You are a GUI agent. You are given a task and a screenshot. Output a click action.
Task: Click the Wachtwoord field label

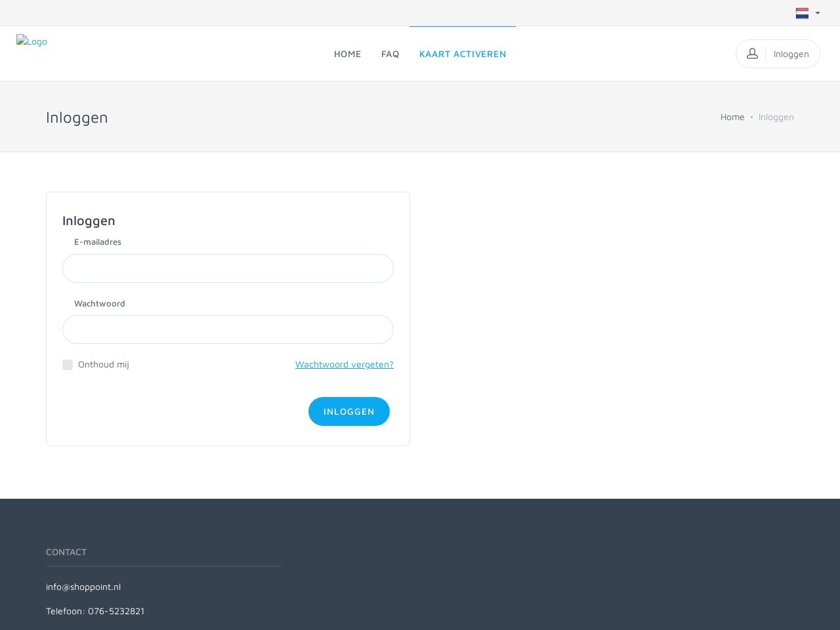coord(100,303)
